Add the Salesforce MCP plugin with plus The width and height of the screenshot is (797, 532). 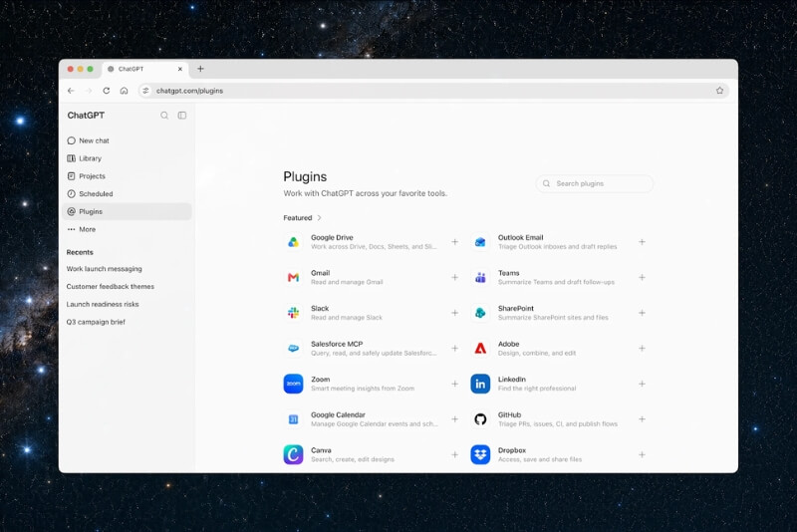[x=455, y=349]
